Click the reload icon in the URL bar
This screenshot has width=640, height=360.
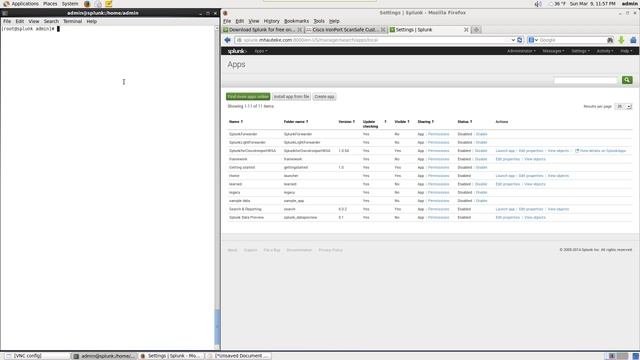[520, 40]
